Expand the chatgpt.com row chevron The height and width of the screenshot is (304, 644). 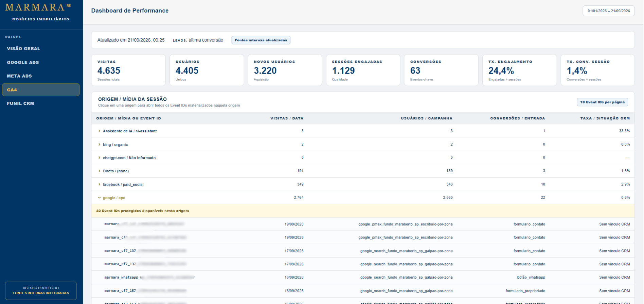click(x=99, y=158)
